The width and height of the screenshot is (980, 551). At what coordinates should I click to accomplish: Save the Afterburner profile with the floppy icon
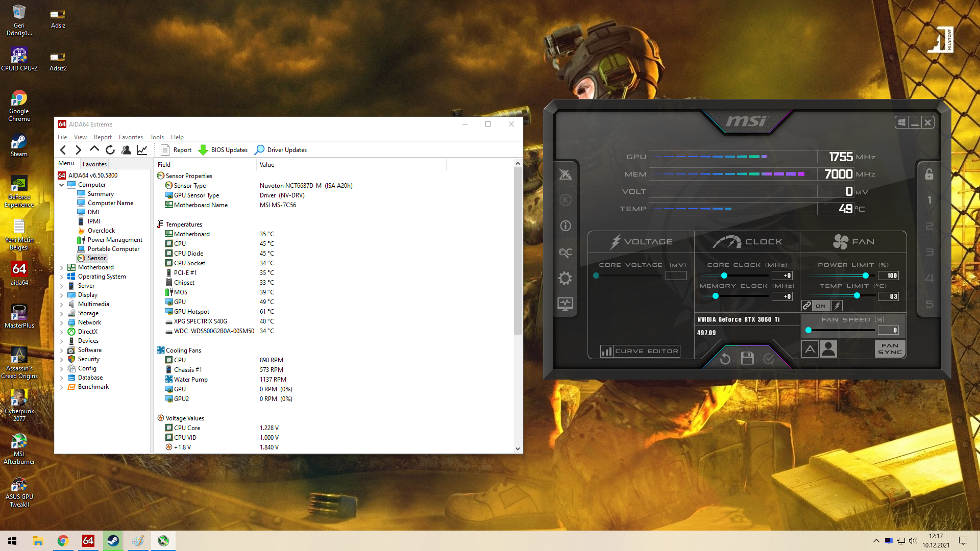point(747,359)
